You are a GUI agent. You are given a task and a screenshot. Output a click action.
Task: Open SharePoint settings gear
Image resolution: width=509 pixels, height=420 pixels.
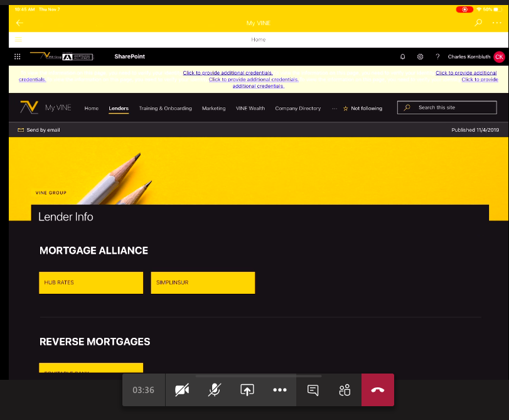pos(420,57)
